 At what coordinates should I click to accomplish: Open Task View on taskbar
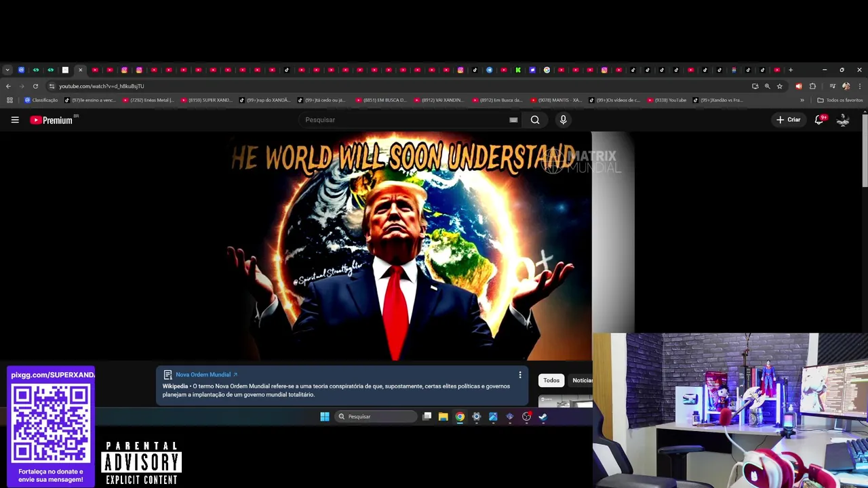[427, 417]
